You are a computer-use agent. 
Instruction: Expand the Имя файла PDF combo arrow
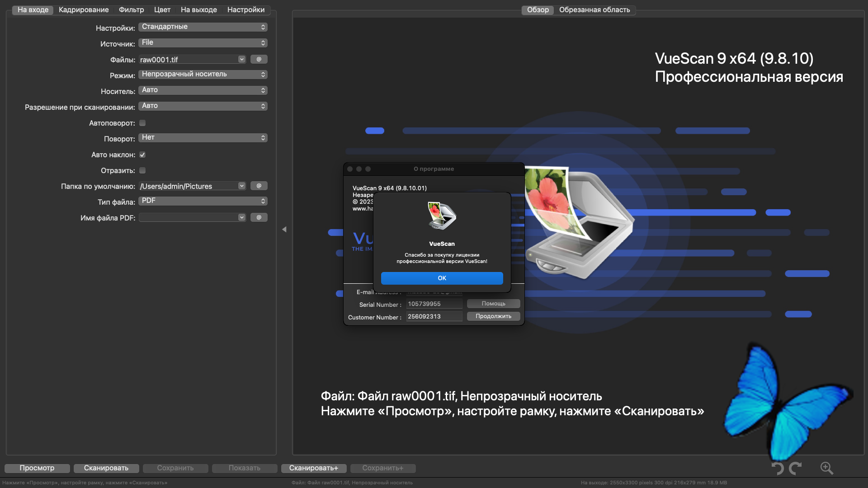242,217
